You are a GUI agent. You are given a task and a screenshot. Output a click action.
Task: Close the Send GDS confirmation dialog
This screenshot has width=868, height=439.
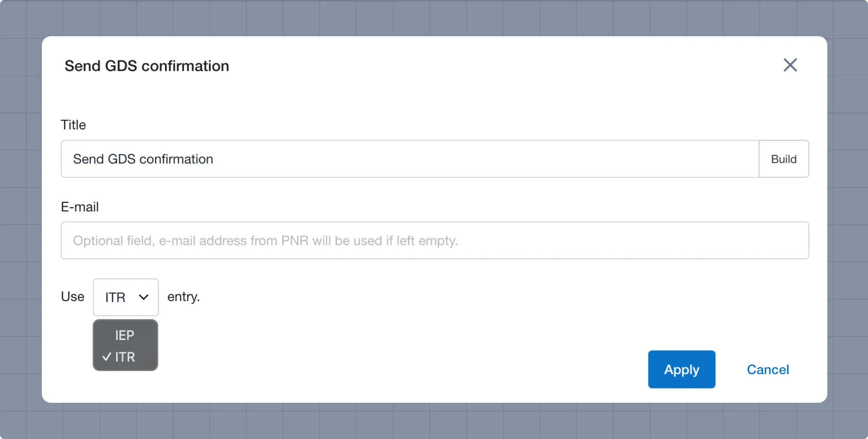pyautogui.click(x=790, y=65)
